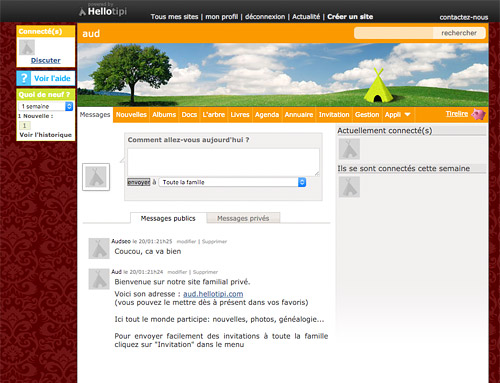Click avatar icon in Connecté(s) sidebar box
The image size is (500, 383).
(x=27, y=47)
